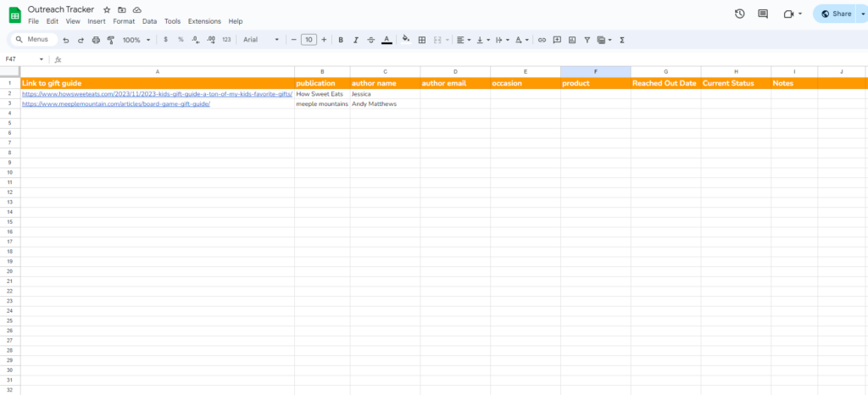Open version history clock icon
Viewport: 868px width, 395px height.
coord(739,14)
